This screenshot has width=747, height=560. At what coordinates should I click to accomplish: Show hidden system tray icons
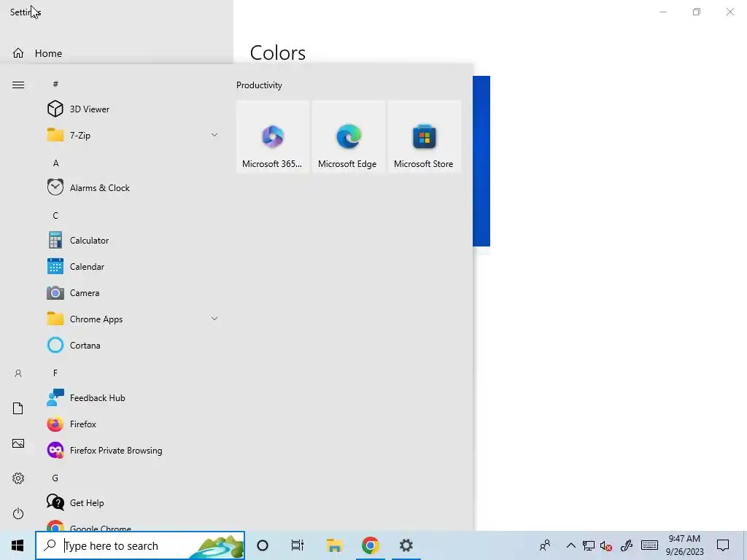570,545
